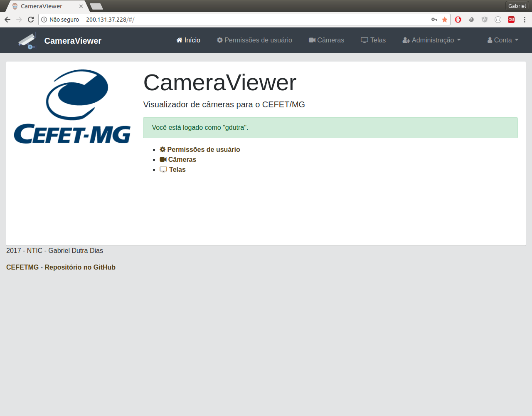The image size is (532, 416).
Task: Open Permissões de usuário in the navbar
Action: tap(254, 40)
